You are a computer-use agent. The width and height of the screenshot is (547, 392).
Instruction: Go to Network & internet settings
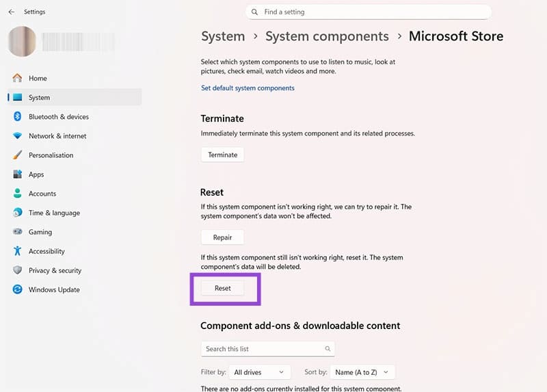pos(75,135)
